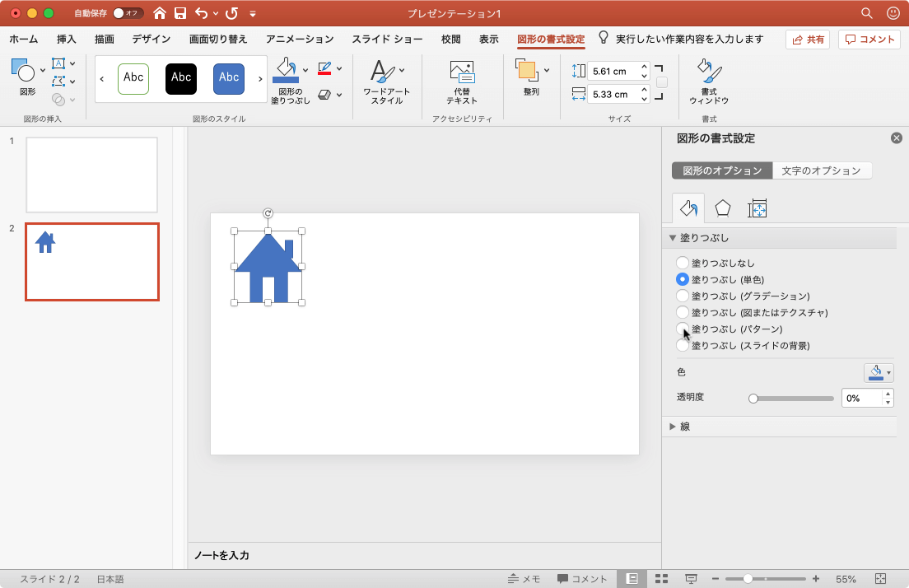The height and width of the screenshot is (588, 909).
Task: Click the Alt Text icon
Action: pyautogui.click(x=462, y=72)
